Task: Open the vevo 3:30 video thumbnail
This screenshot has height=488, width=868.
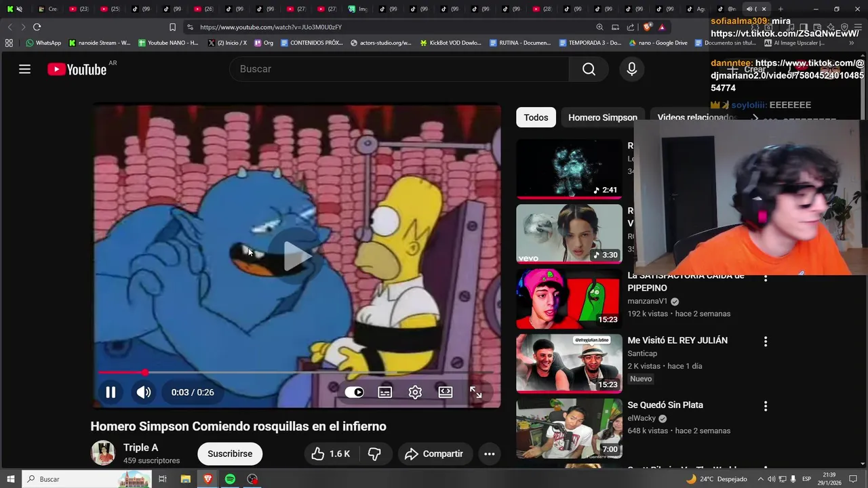Action: point(569,234)
